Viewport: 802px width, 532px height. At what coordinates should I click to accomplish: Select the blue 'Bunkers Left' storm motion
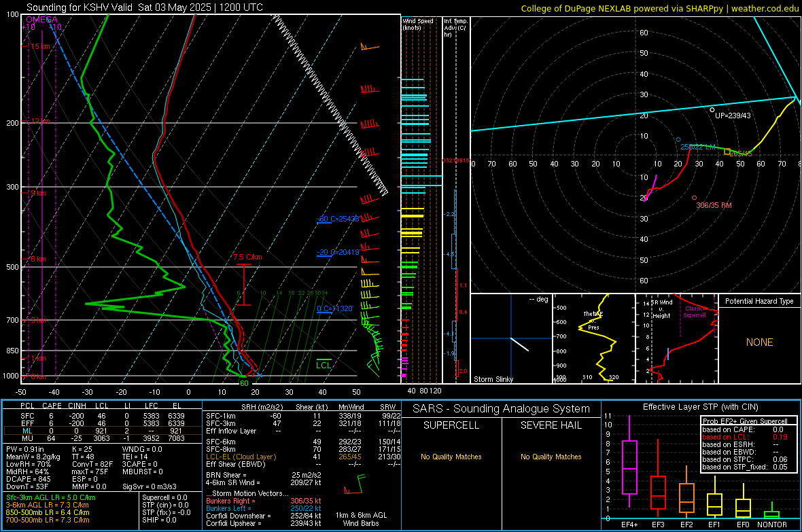click(x=264, y=508)
